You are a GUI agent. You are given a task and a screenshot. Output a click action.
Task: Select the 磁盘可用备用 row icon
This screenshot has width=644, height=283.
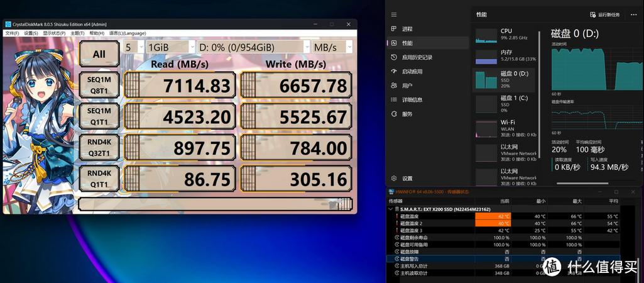pyautogui.click(x=396, y=245)
